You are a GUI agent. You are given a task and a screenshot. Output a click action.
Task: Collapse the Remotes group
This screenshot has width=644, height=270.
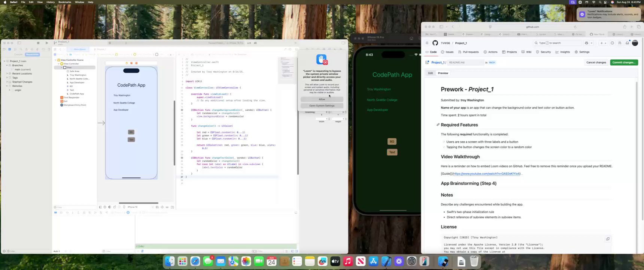[x=7, y=86]
